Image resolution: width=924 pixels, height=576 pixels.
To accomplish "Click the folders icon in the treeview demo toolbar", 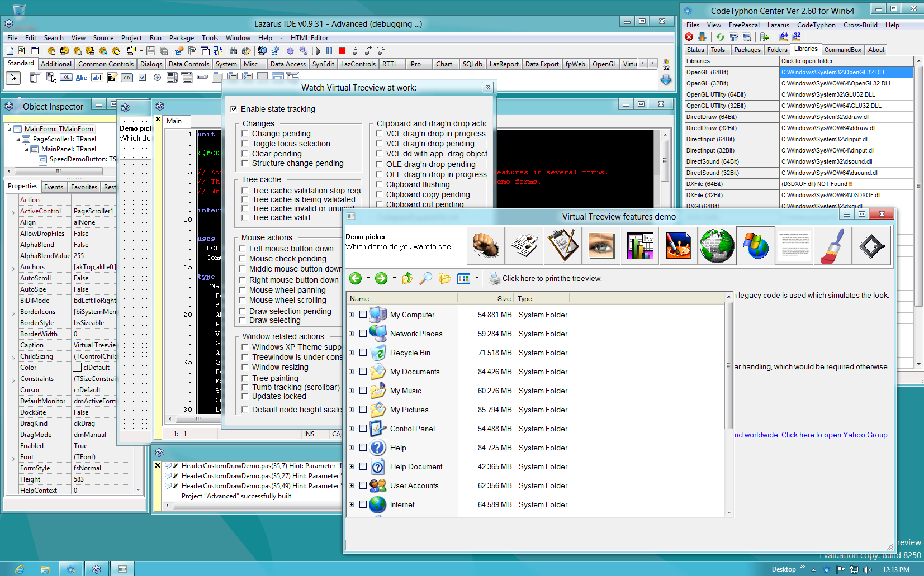I will tap(445, 278).
